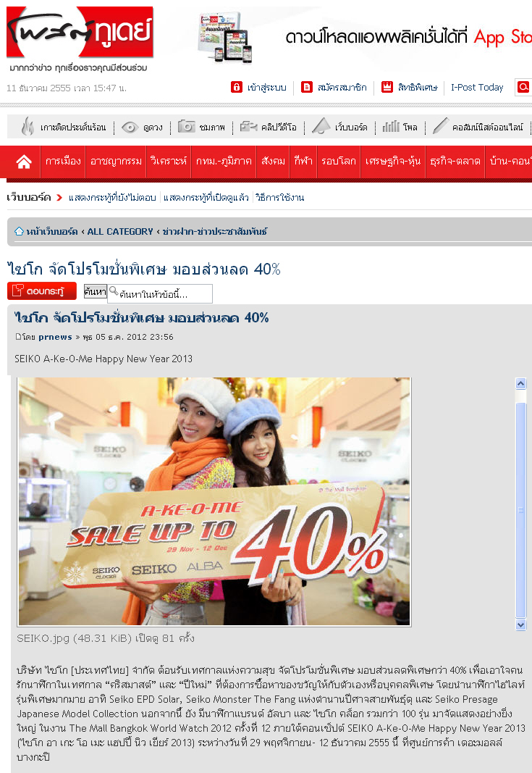Click เกาะติดประเด็นร้อน toolbar link

pyautogui.click(x=73, y=128)
